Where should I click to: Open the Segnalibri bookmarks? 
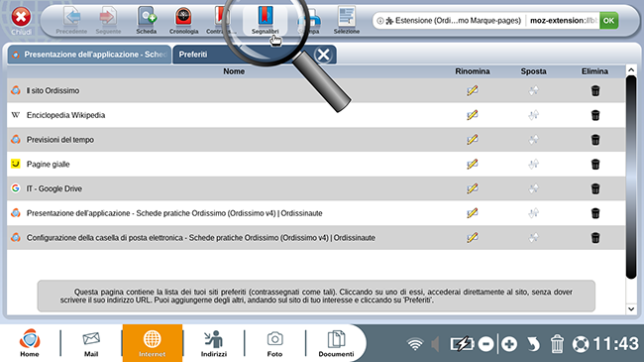(266, 20)
